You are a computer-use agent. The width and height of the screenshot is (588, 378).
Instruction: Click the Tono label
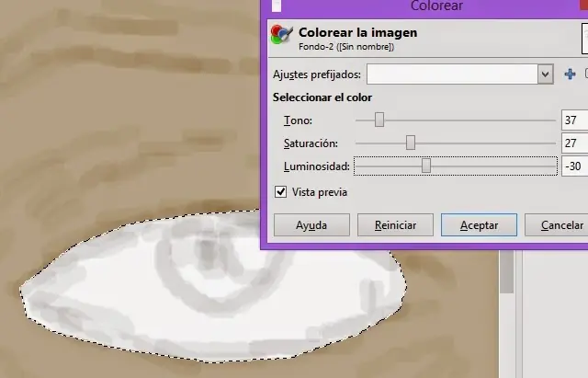click(x=298, y=120)
